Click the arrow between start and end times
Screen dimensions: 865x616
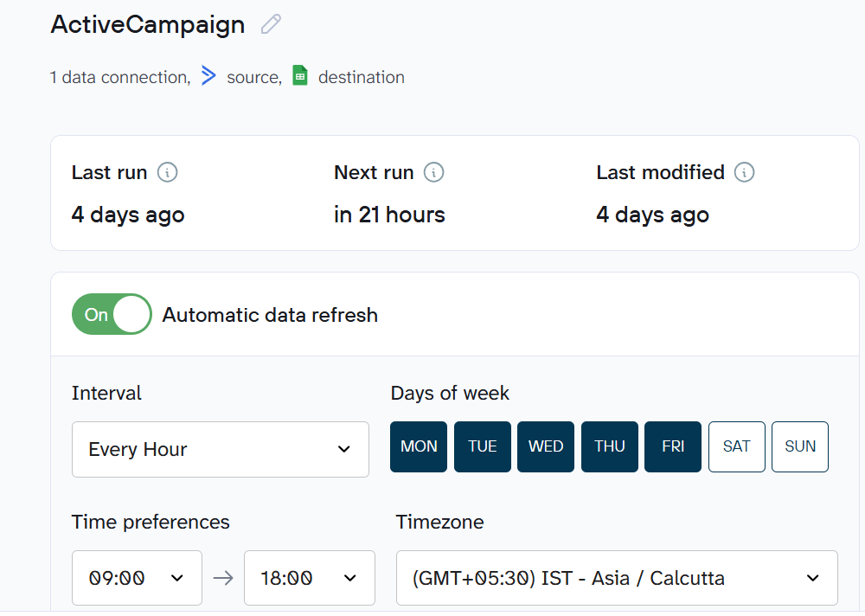[x=223, y=578]
